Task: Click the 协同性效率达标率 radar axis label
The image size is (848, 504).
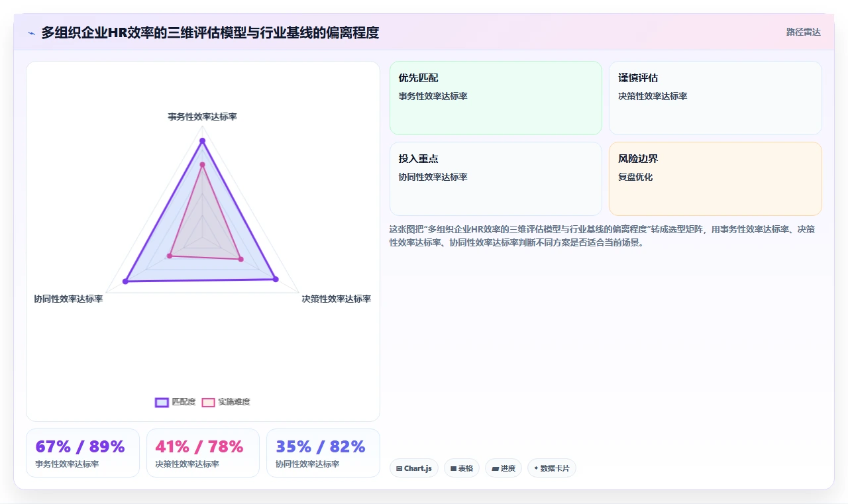Action: 68,299
